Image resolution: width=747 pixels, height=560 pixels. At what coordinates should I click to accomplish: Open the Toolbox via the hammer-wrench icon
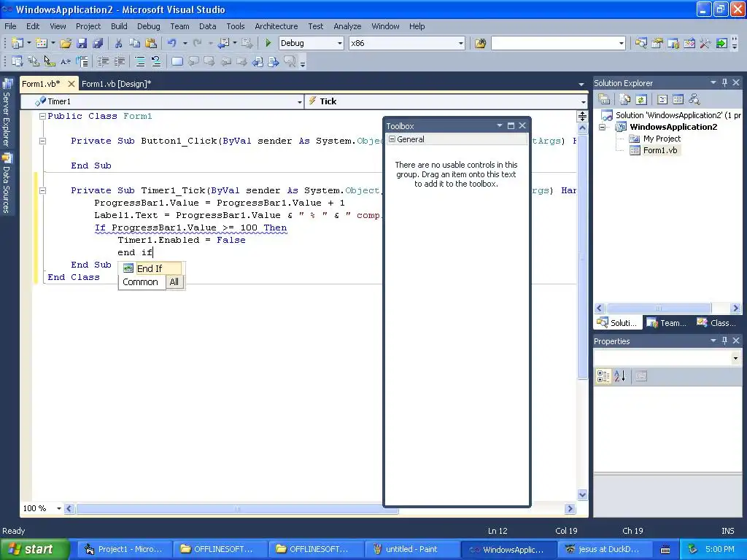(x=705, y=43)
